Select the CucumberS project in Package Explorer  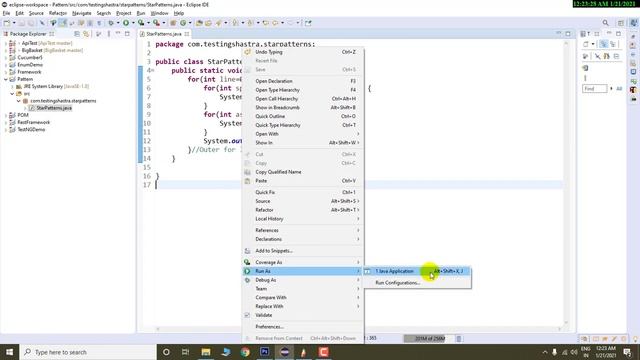point(30,58)
